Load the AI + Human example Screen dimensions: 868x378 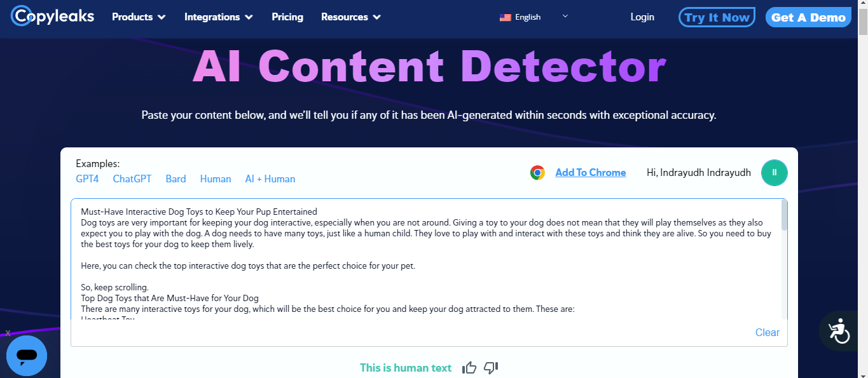pyautogui.click(x=270, y=179)
